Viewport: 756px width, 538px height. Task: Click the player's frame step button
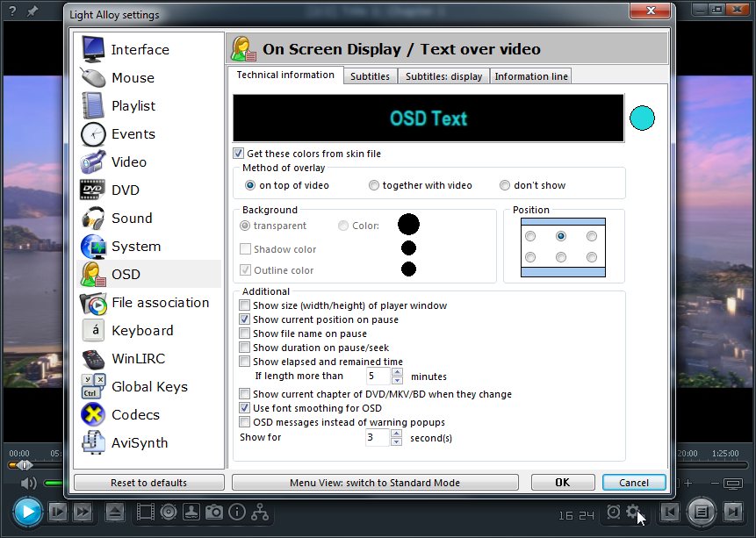pyautogui.click(x=58, y=512)
